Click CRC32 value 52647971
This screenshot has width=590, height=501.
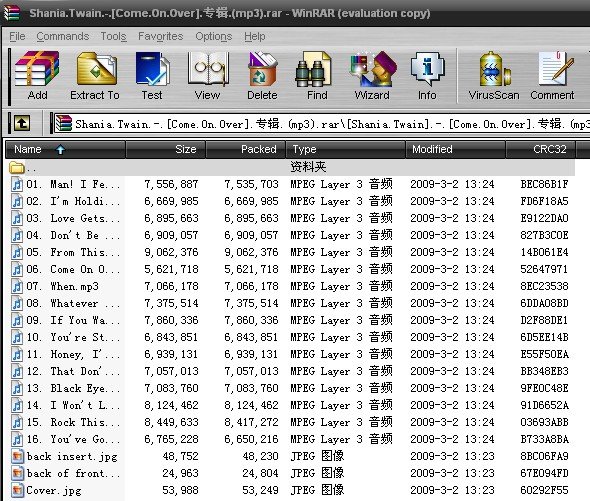point(544,270)
